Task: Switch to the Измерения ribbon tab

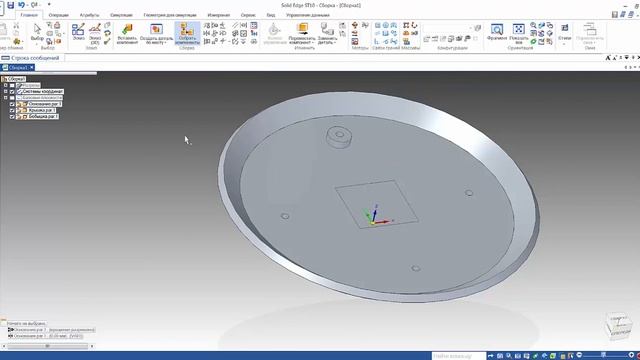Action: pyautogui.click(x=218, y=15)
